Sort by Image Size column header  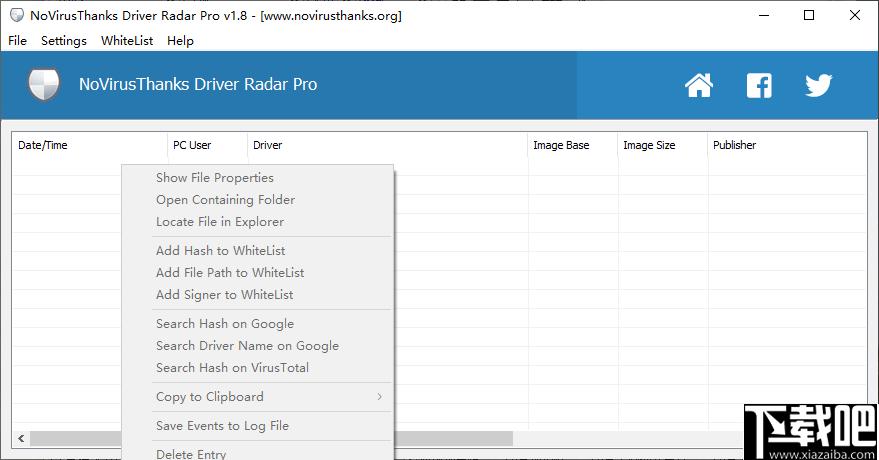[662, 145]
